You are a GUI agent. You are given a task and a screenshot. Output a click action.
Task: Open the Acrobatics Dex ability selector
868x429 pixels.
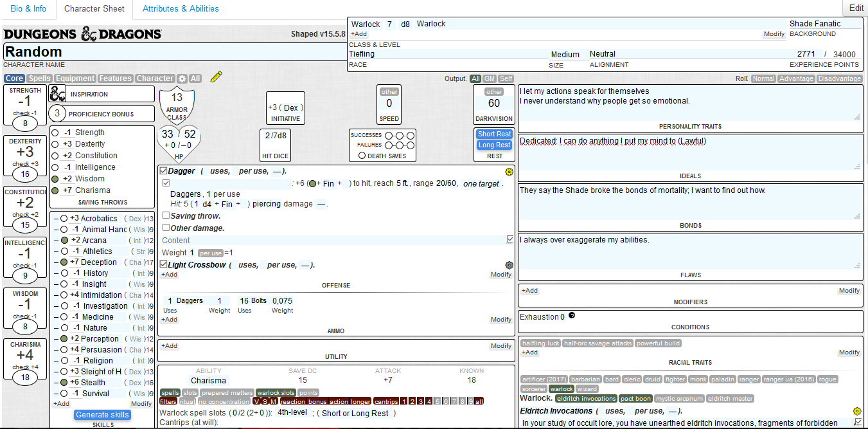pyautogui.click(x=135, y=219)
